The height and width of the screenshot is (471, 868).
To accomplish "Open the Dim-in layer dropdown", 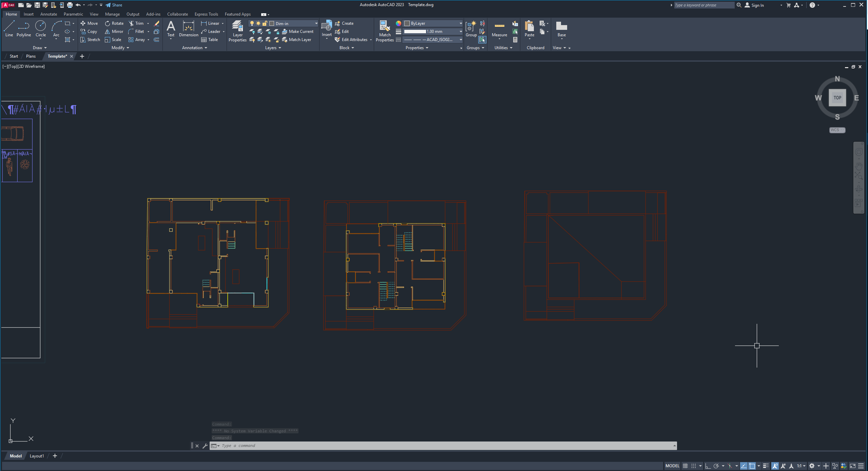I will 284,23.
